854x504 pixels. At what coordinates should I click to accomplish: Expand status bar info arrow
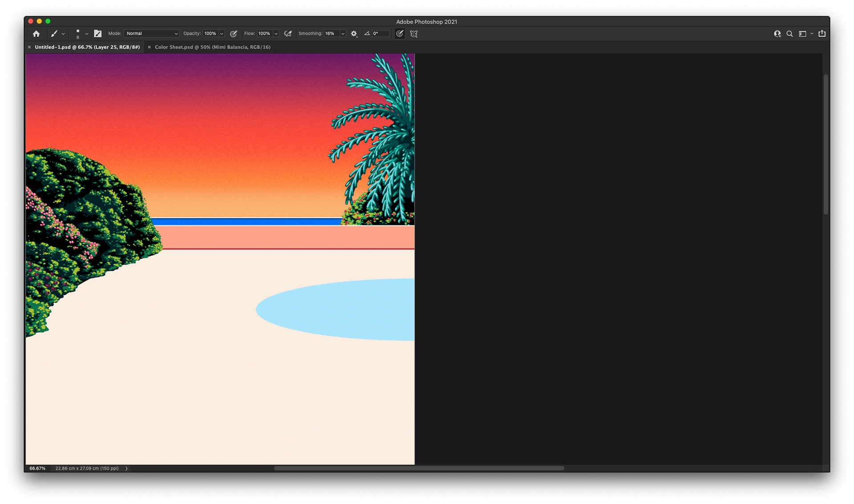click(x=126, y=468)
